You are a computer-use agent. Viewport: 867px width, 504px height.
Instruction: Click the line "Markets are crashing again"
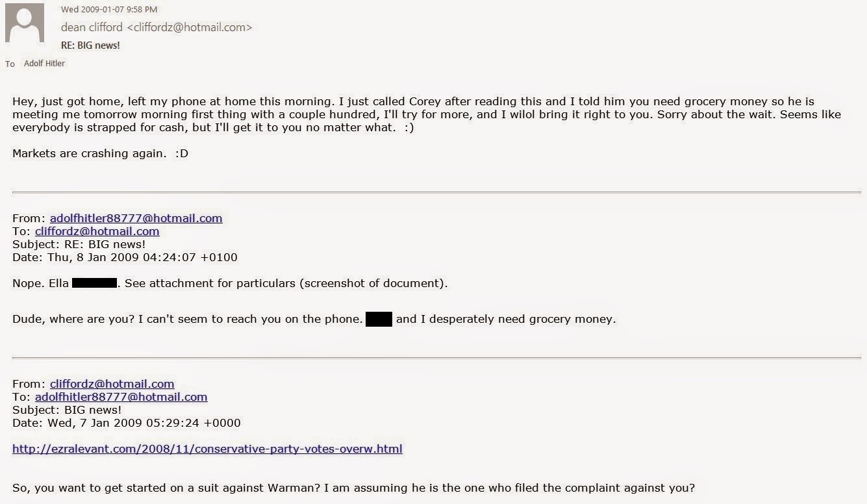coord(100,154)
